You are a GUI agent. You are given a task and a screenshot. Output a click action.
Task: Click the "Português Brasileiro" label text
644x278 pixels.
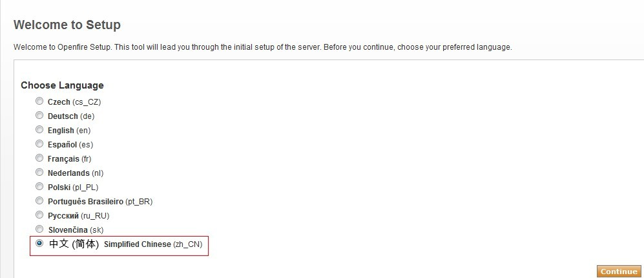[89, 202]
